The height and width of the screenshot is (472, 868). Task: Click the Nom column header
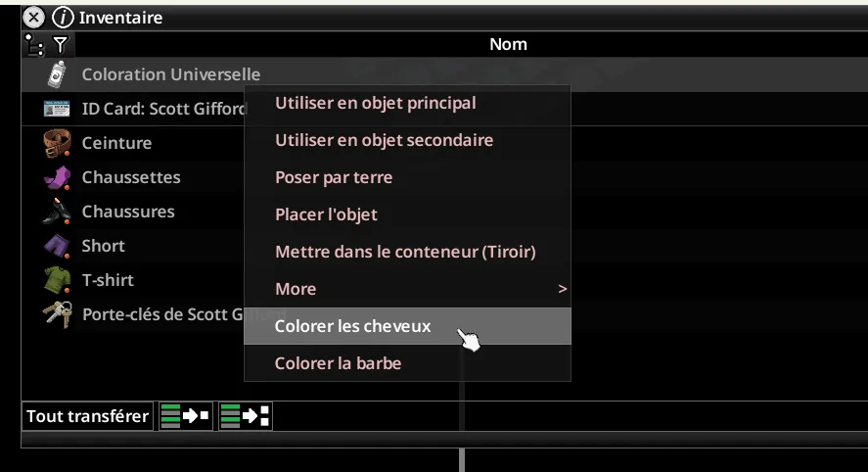tap(508, 44)
